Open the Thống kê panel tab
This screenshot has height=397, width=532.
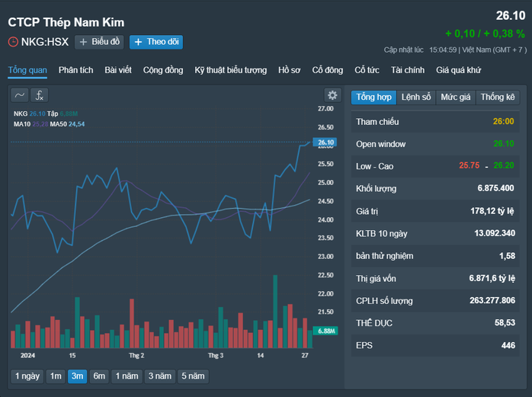coord(498,98)
